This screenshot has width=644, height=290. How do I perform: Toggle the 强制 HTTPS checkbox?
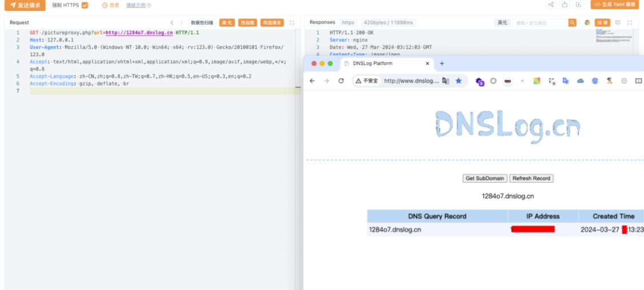pos(85,5)
